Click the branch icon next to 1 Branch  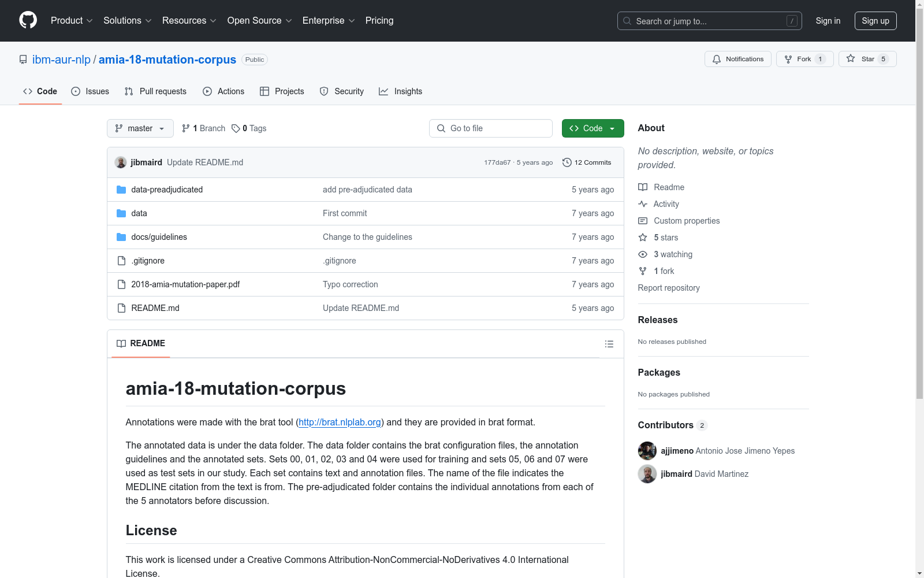tap(186, 128)
